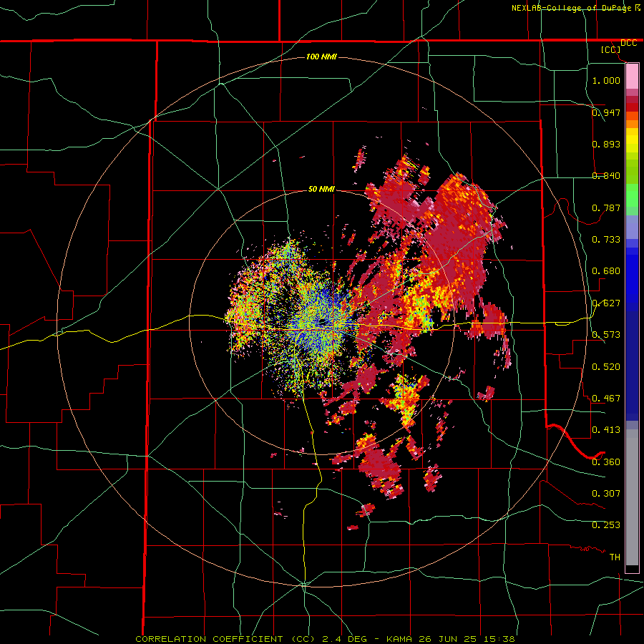Click the 50 NMI range ring label
The image size is (644, 644).
(321, 189)
